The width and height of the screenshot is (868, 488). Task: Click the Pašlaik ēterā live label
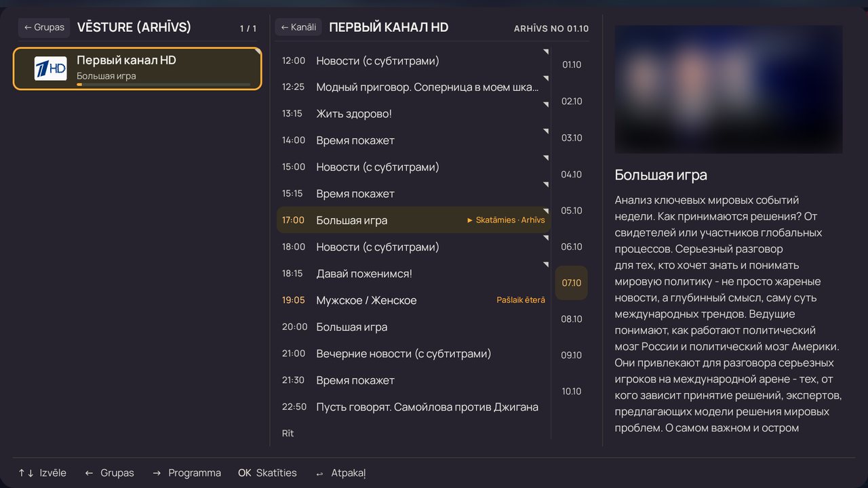(521, 300)
